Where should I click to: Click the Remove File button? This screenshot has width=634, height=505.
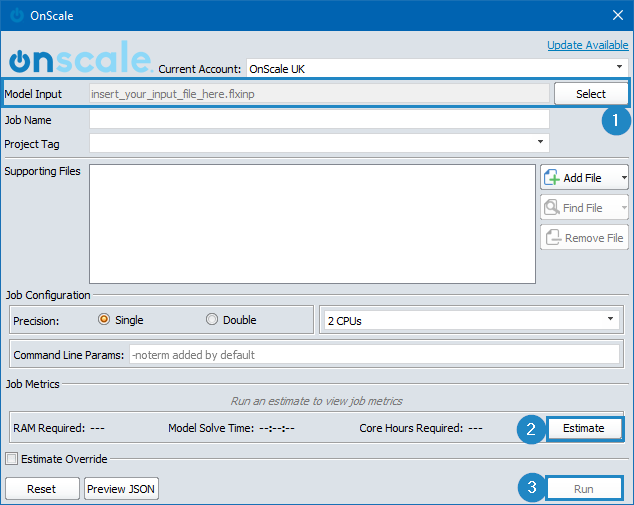584,238
